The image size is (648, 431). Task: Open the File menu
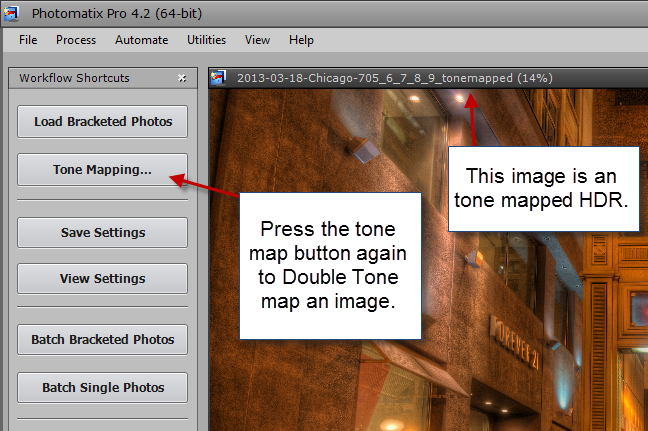[28, 40]
